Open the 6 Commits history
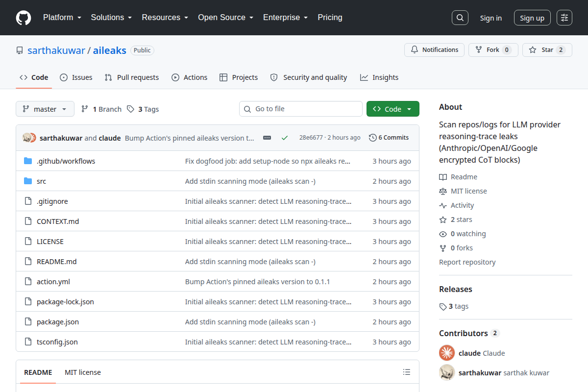This screenshot has width=588, height=392. [x=389, y=138]
